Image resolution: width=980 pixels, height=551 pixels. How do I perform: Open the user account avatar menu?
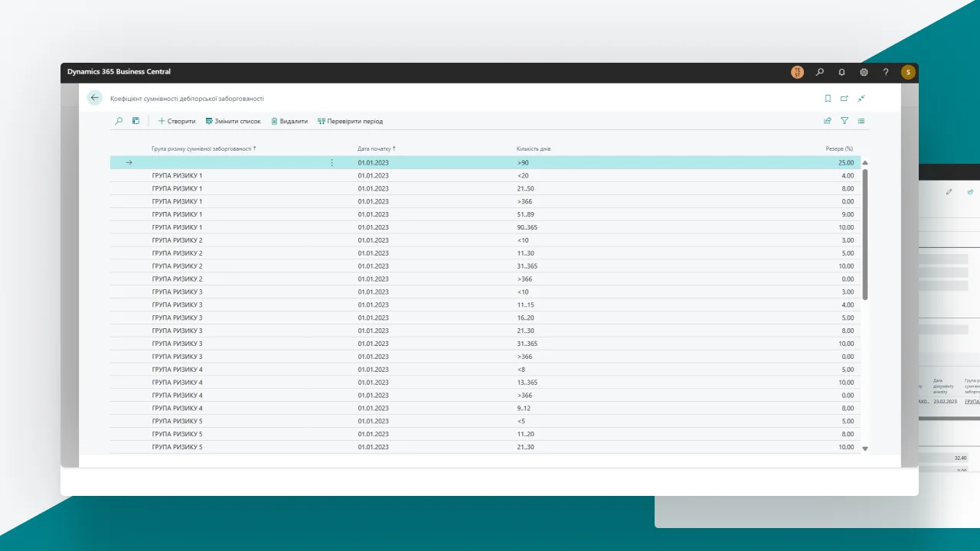click(908, 72)
